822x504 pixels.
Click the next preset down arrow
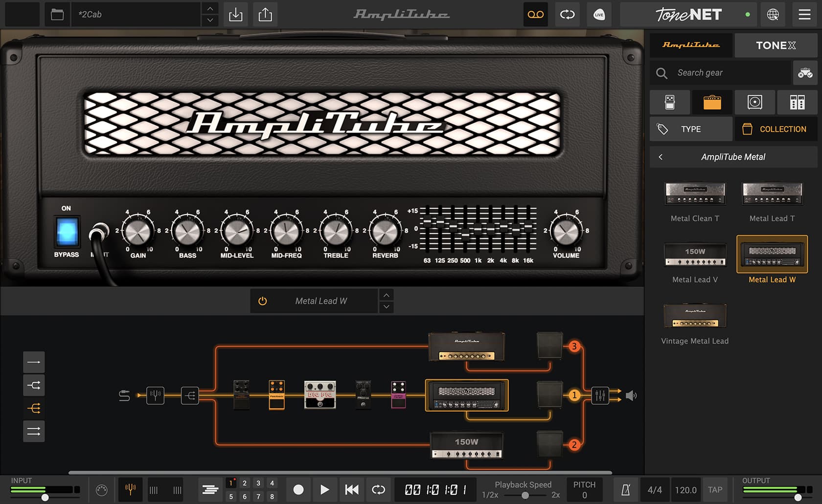210,21
